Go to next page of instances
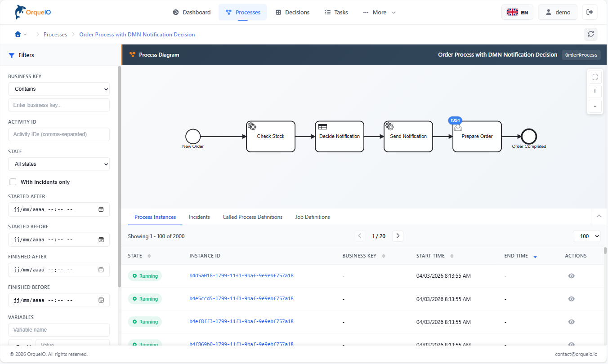Viewport: 608px width, 364px height. [398, 236]
